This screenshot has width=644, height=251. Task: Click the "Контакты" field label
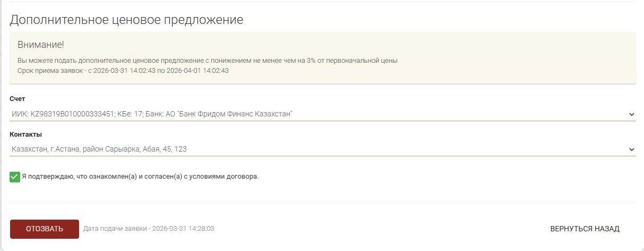click(25, 135)
